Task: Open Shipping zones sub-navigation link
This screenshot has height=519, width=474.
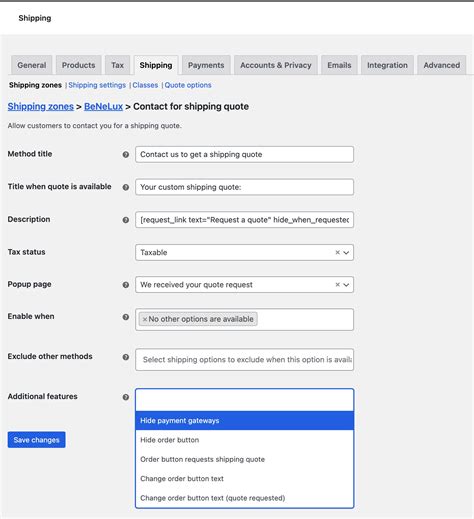Action: pos(35,85)
